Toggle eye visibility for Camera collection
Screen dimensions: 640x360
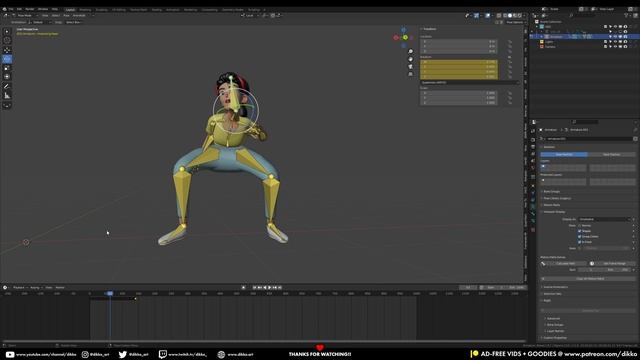[615, 47]
